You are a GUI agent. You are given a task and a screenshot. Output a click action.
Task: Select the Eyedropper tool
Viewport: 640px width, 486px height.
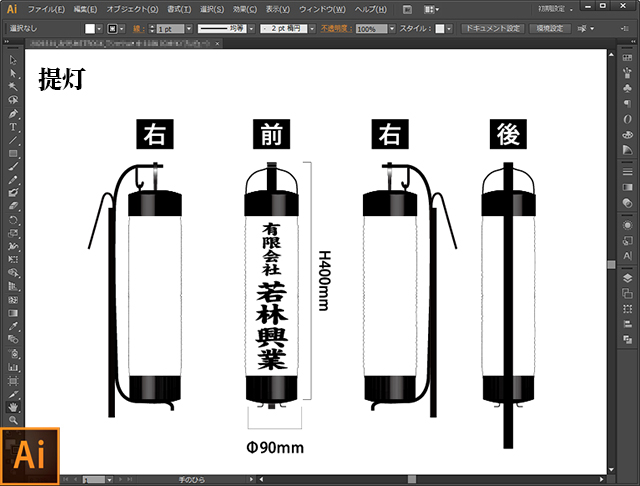click(x=13, y=326)
